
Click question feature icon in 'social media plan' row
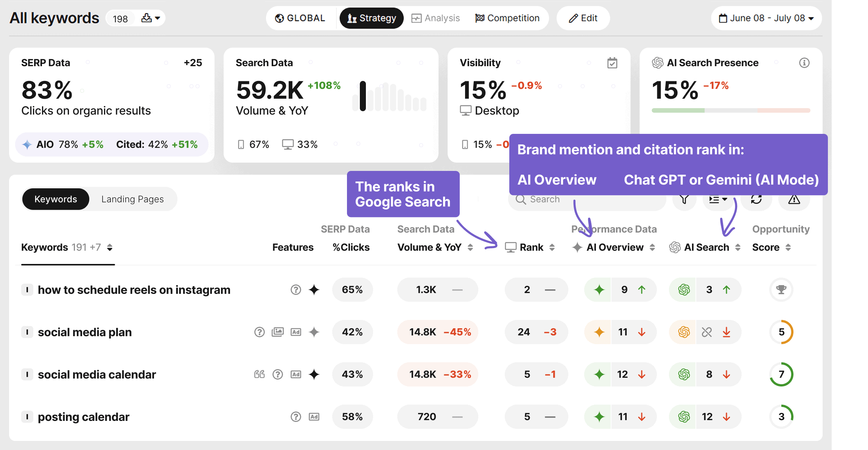coord(259,332)
